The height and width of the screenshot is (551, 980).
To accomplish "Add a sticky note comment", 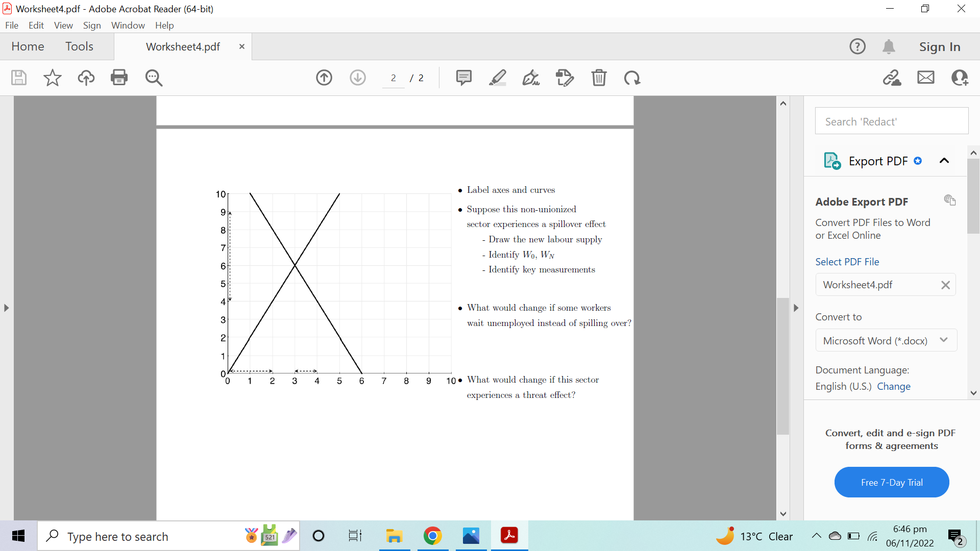I will (464, 78).
